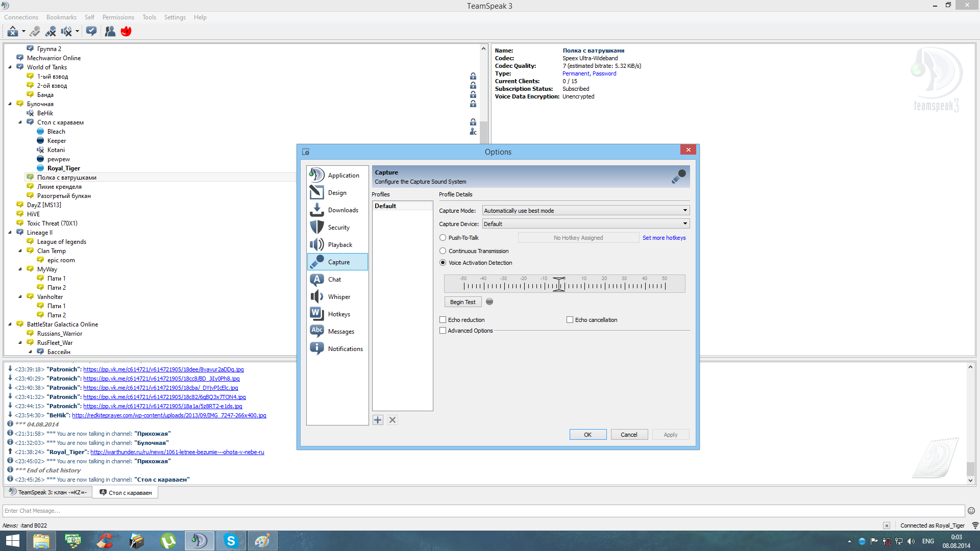Open uTorrent from the taskbar
This screenshot has width=980, height=551.
click(x=168, y=541)
